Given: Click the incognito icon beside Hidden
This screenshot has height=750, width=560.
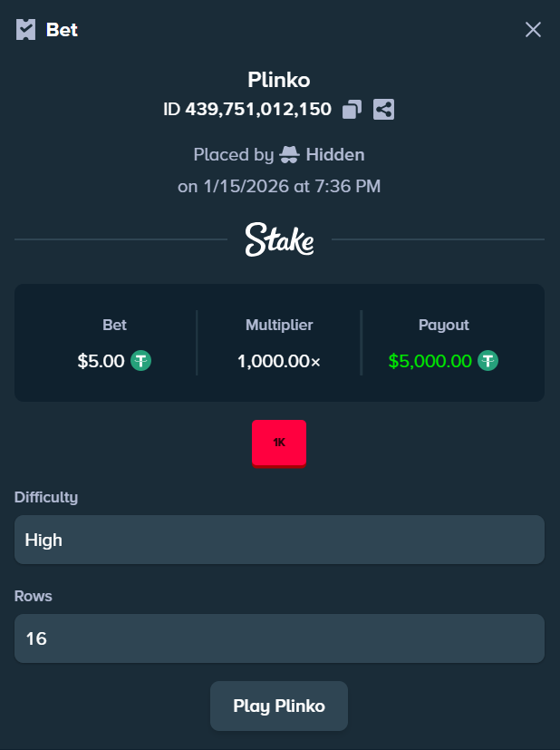Looking at the screenshot, I should pyautogui.click(x=290, y=154).
